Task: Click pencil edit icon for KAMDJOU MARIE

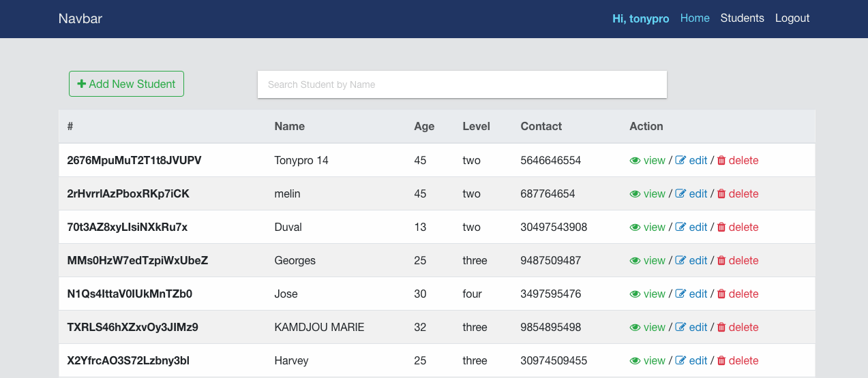Action: click(x=680, y=328)
